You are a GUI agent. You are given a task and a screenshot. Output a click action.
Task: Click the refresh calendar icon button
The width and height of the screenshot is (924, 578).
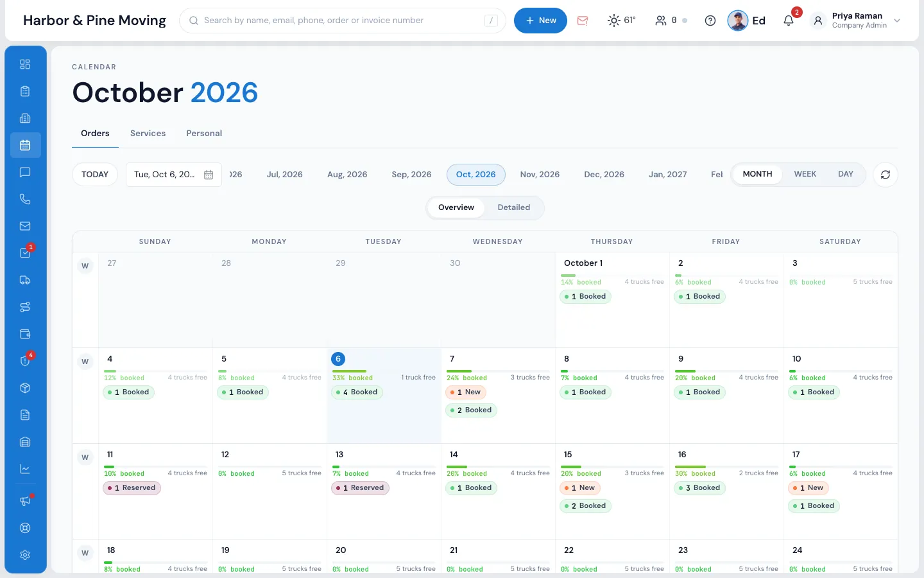[x=886, y=175]
